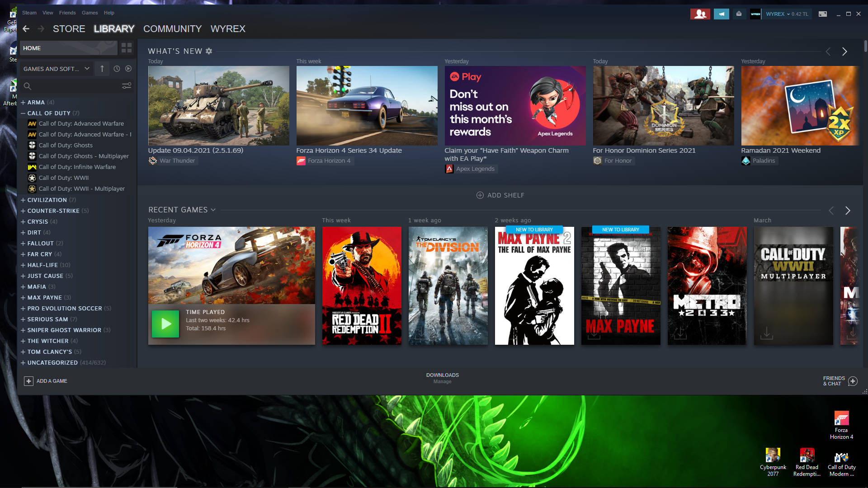Viewport: 868px width, 488px height.
Task: Click Add a Game button
Action: tap(46, 381)
